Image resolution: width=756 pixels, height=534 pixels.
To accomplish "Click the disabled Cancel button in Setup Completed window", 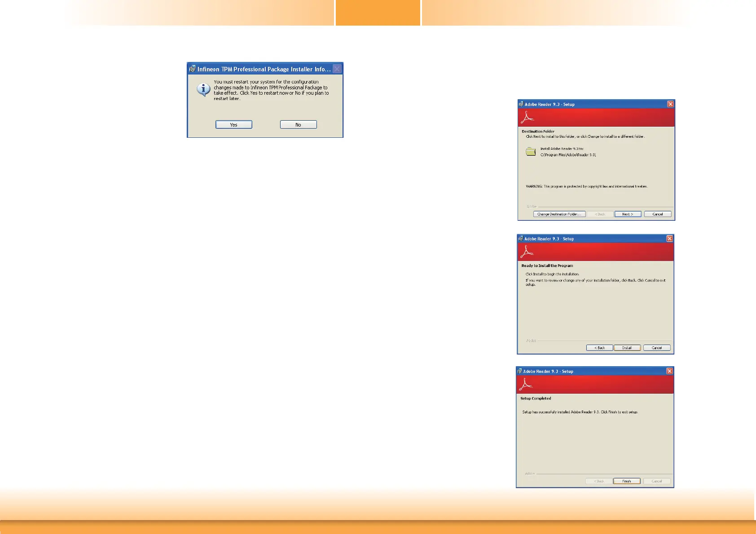I will click(657, 481).
